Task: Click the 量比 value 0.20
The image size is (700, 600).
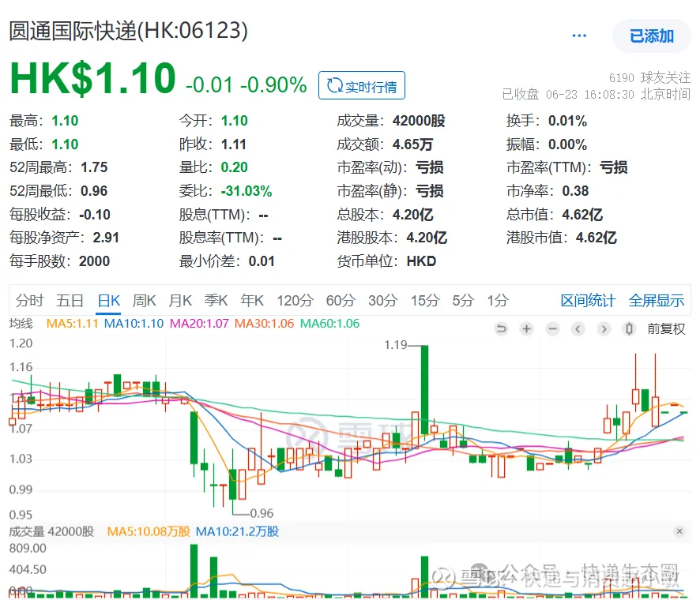Action: (235, 167)
